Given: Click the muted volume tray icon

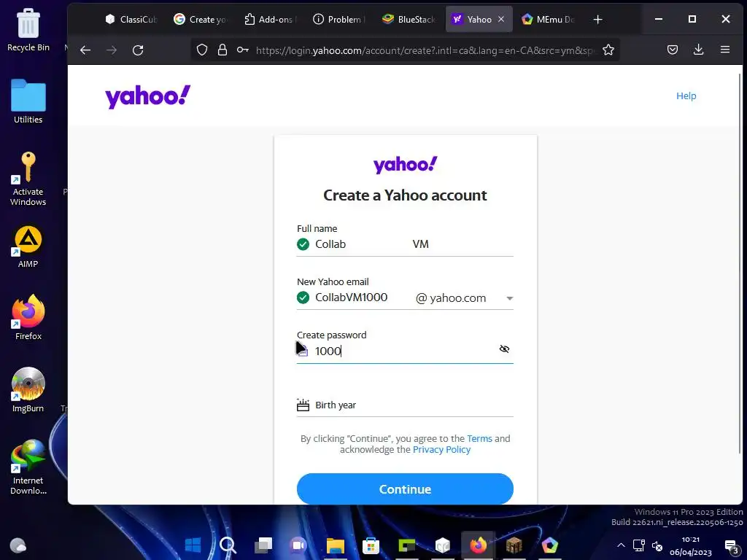Looking at the screenshot, I should tap(657, 545).
